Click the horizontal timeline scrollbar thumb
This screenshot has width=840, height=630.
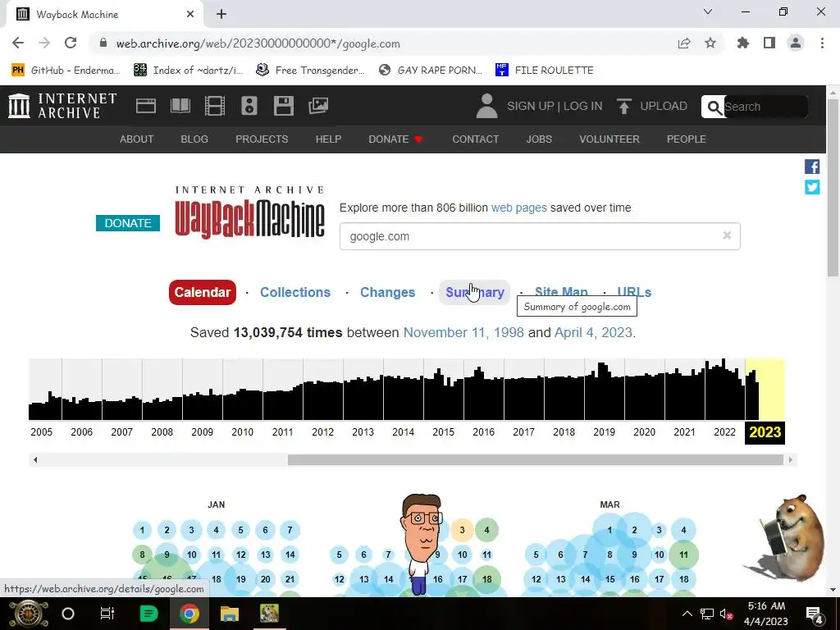click(x=535, y=459)
